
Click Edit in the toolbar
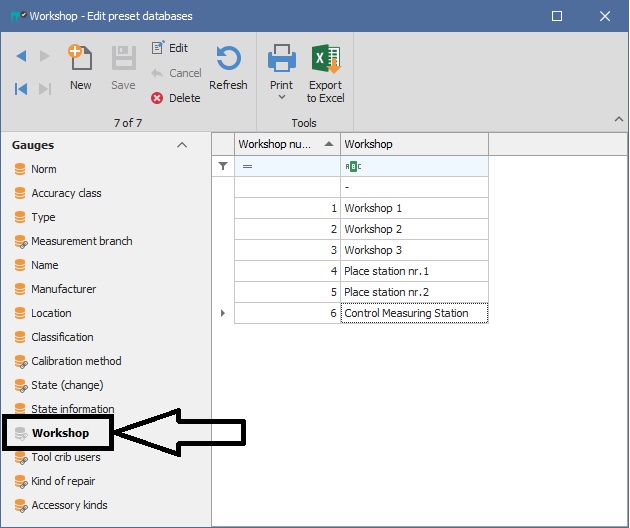coord(170,48)
